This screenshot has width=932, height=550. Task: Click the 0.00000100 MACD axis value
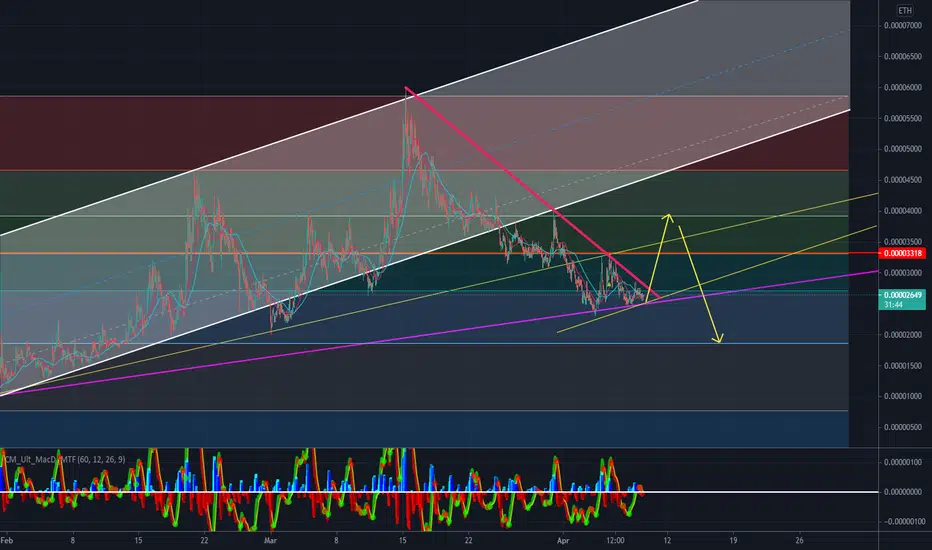point(903,462)
